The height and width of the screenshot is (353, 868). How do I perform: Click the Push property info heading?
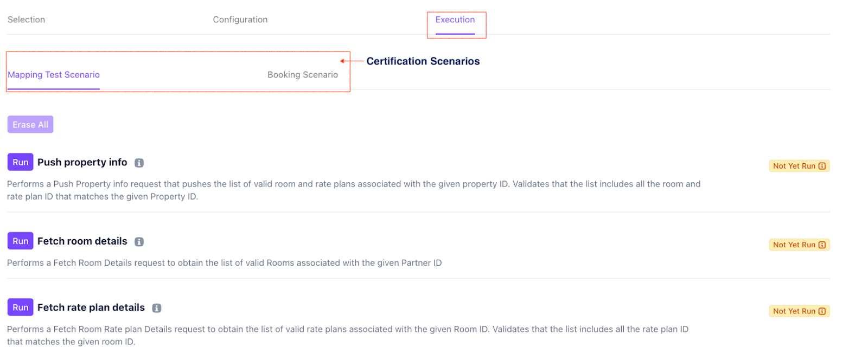click(82, 162)
